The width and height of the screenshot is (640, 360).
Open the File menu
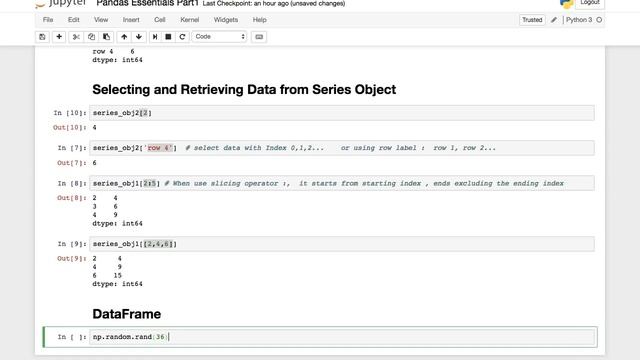48,20
